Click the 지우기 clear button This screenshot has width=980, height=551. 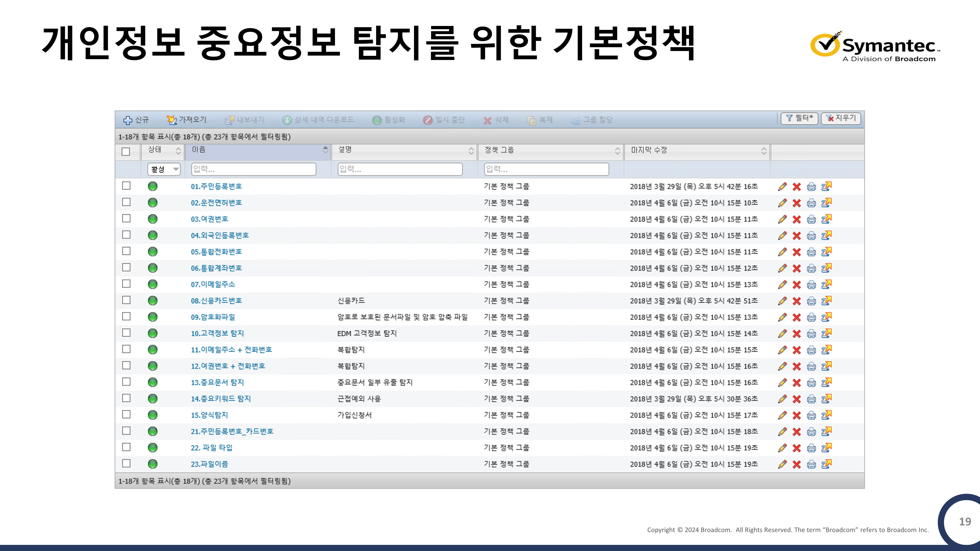pyautogui.click(x=841, y=118)
